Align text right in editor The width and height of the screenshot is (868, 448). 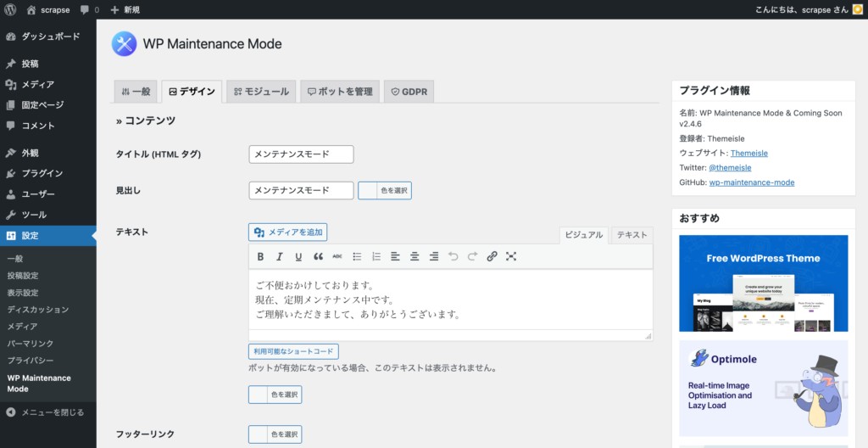434,257
